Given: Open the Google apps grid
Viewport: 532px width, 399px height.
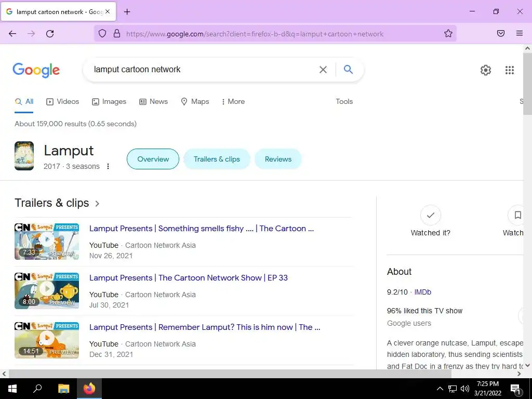Looking at the screenshot, I should click(510, 70).
